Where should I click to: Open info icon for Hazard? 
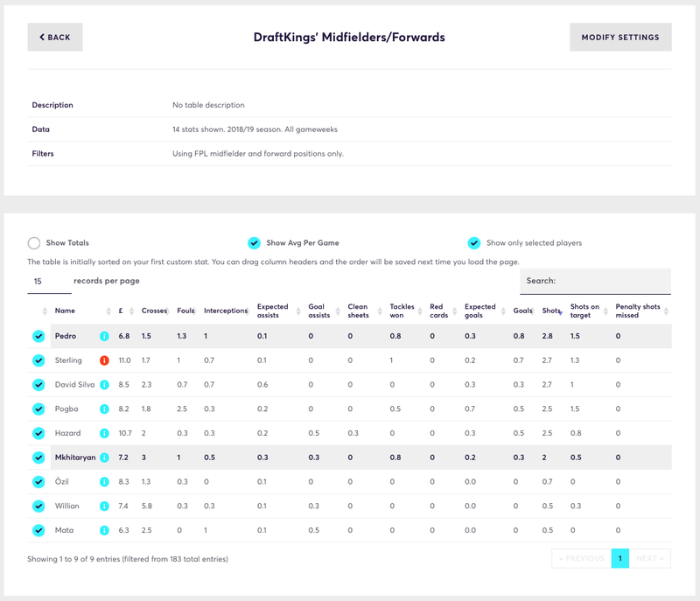[104, 433]
